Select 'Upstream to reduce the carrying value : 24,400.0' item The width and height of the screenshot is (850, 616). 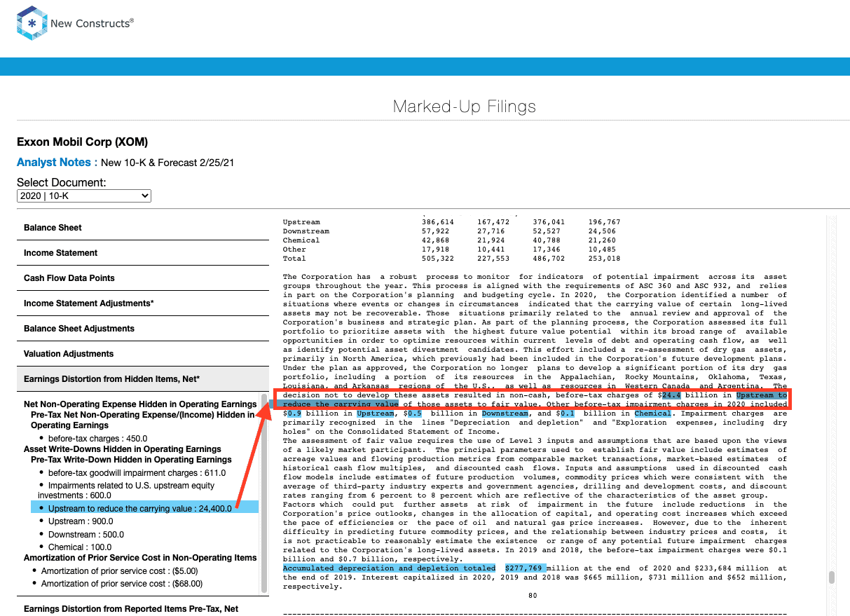click(x=144, y=508)
